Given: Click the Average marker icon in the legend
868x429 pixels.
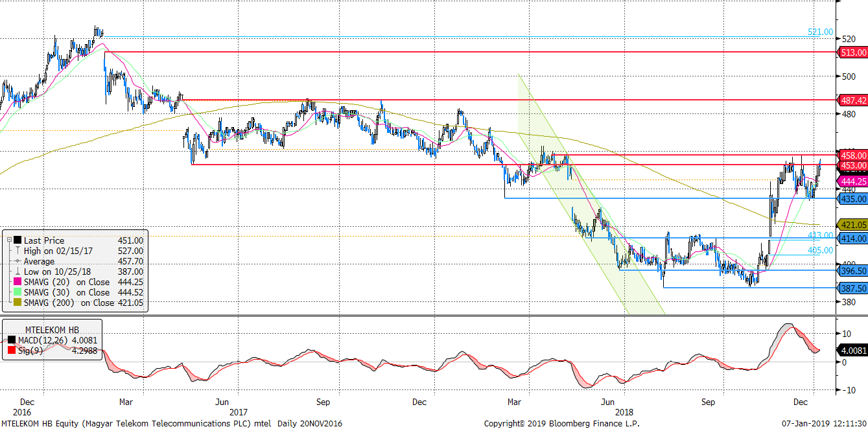Looking at the screenshot, I should click(18, 261).
